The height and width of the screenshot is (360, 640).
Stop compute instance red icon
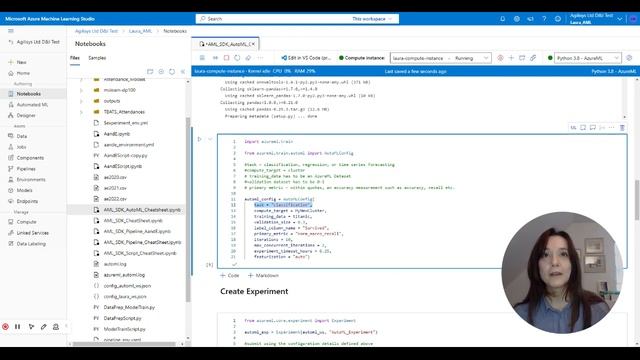click(500, 58)
